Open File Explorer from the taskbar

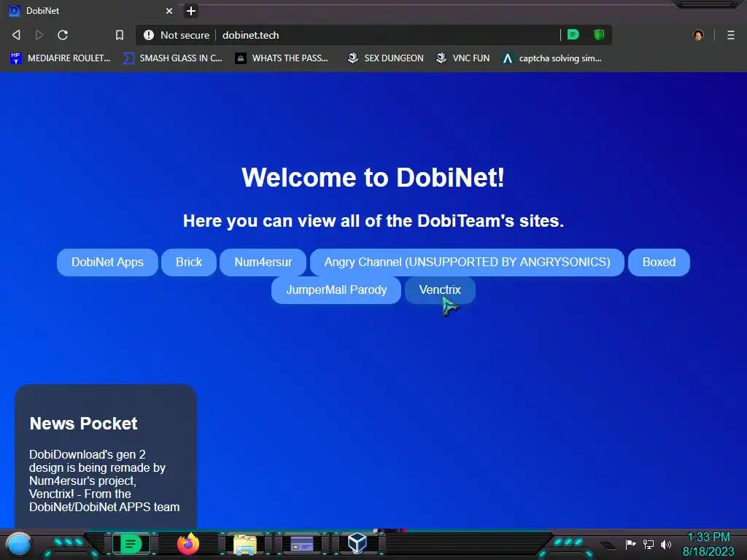pos(245,544)
